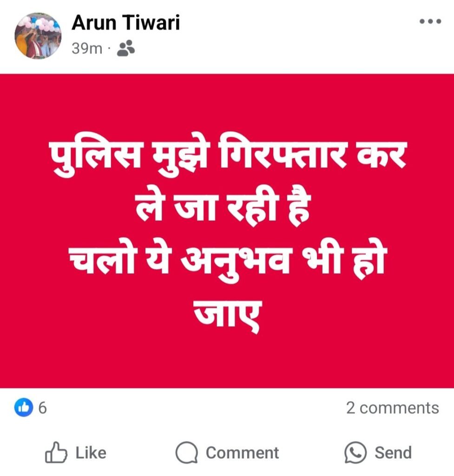Viewport: 454px width, 476px height.
Task: View the 6 reactions count
Action: point(42,407)
